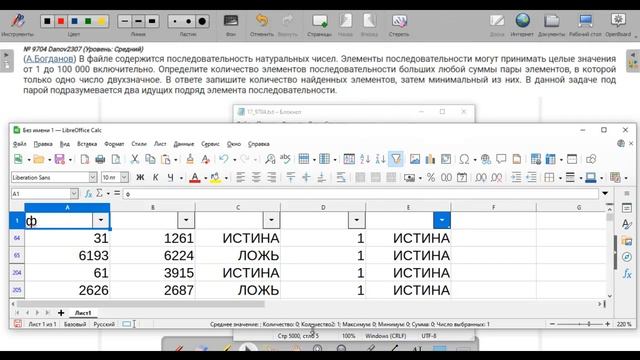640x360 pixels.
Task: Click the Merge and center cells icon
Action: (360, 178)
